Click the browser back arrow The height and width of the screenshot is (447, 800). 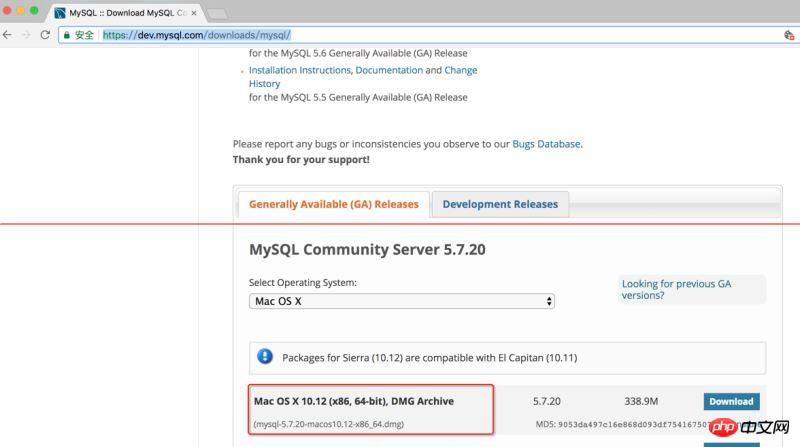click(x=7, y=35)
